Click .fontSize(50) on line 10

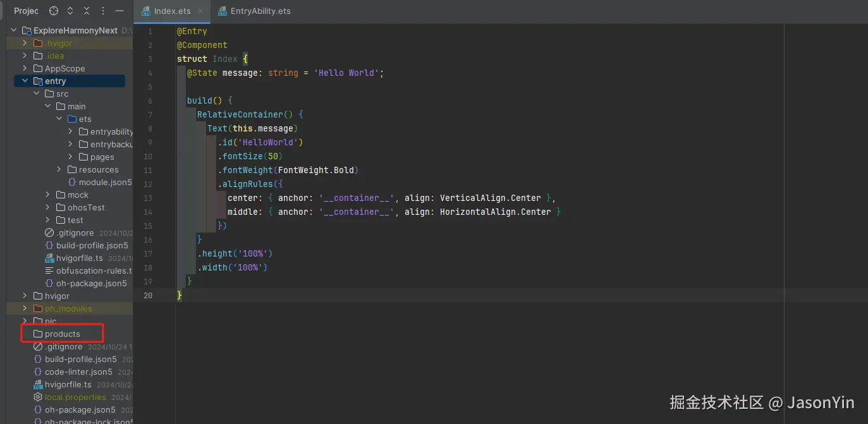(250, 156)
